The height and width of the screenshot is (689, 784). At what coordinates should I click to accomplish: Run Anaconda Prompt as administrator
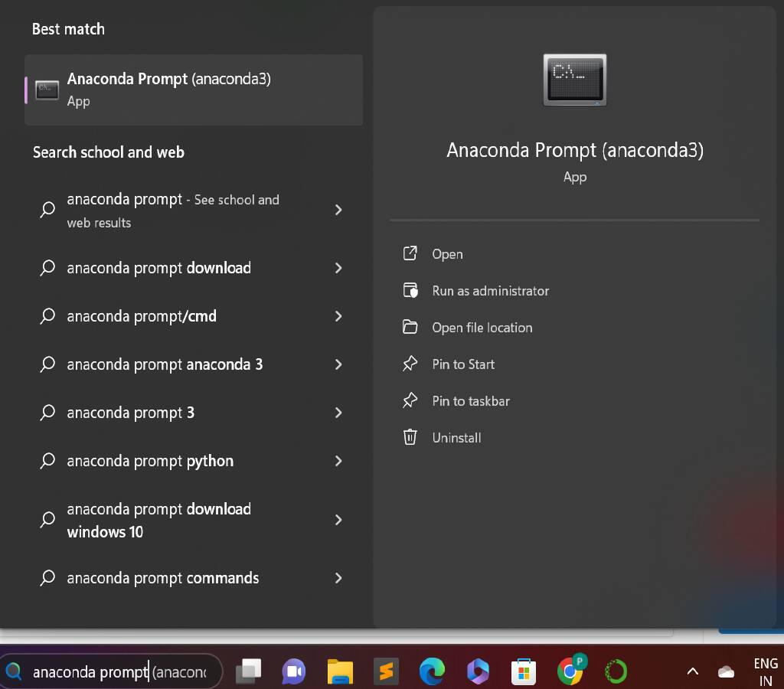pos(490,291)
